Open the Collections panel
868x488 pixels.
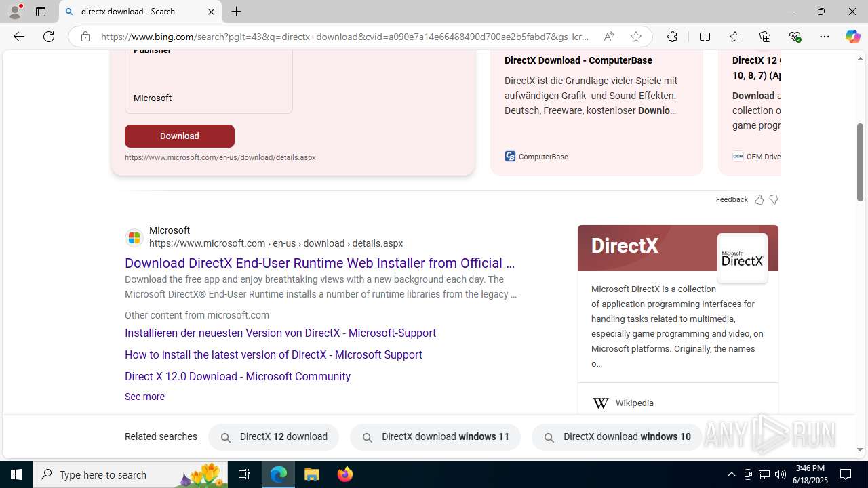(765, 37)
